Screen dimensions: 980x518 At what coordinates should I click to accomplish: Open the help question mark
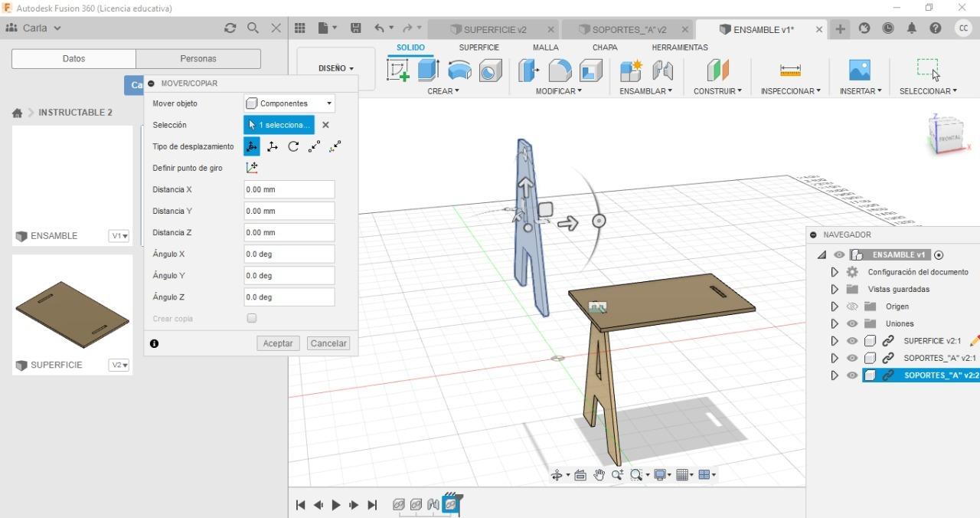pyautogui.click(x=936, y=28)
